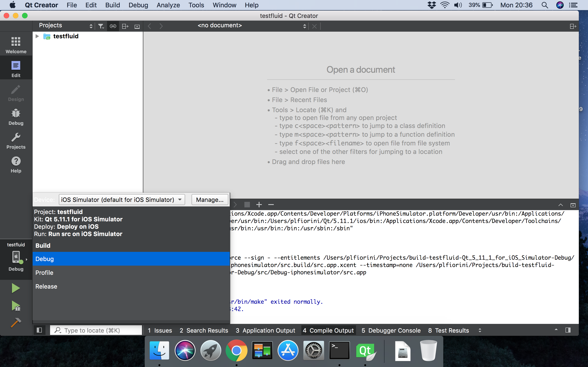Open the document selector dropdown
Image resolution: width=588 pixels, height=367 pixels.
[x=304, y=26]
